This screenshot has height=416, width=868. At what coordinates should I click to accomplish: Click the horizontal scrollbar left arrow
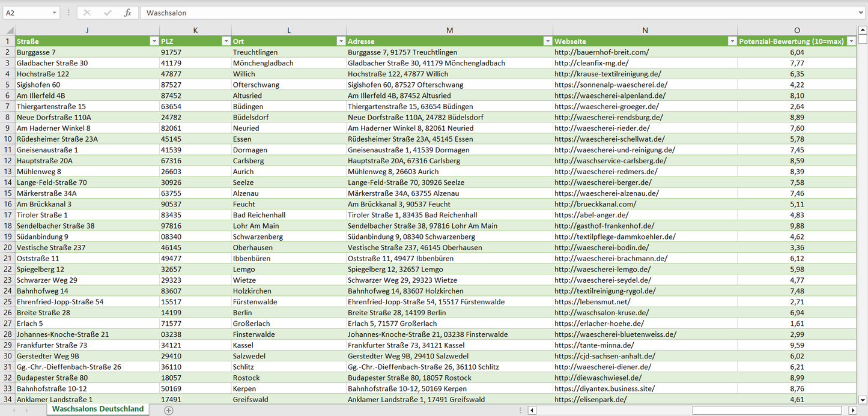pos(532,411)
